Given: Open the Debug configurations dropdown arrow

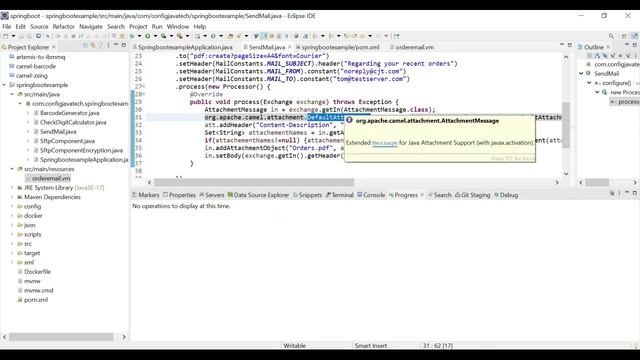Looking at the screenshot, I should 139,36.
